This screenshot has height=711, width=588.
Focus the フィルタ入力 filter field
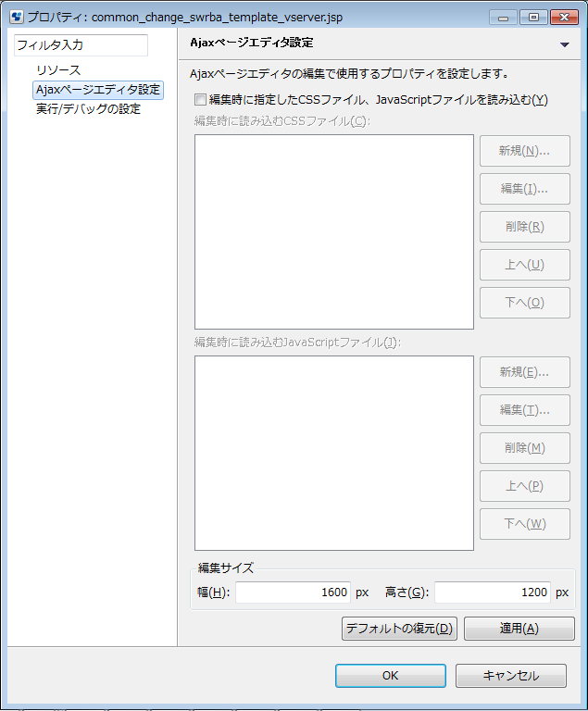[x=81, y=44]
